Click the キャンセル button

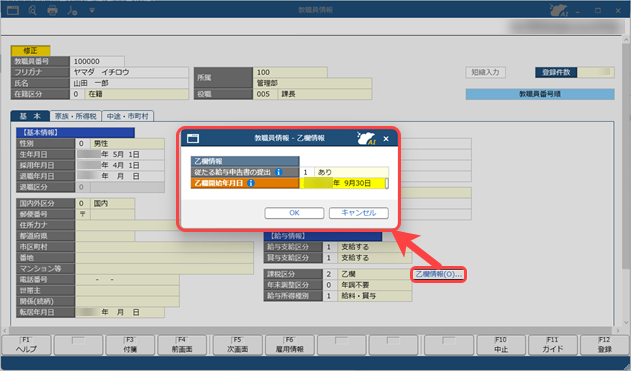click(x=359, y=213)
